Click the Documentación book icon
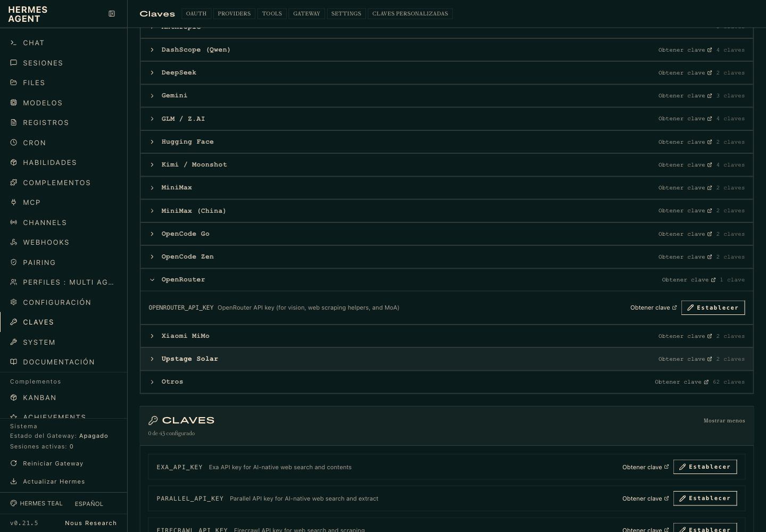The width and height of the screenshot is (766, 532). 14,362
